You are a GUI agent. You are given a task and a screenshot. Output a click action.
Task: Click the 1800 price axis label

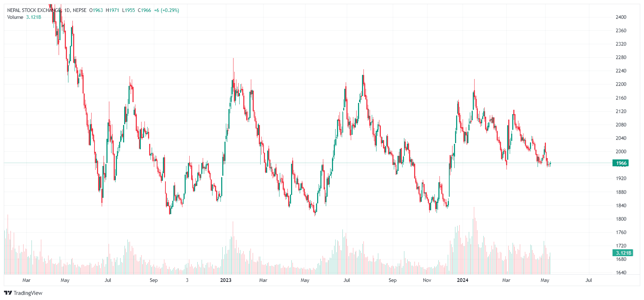point(621,219)
